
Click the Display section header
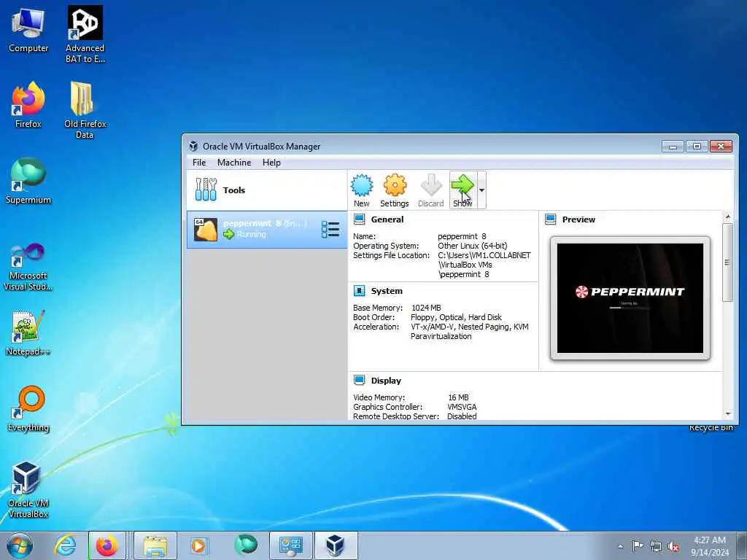point(386,381)
